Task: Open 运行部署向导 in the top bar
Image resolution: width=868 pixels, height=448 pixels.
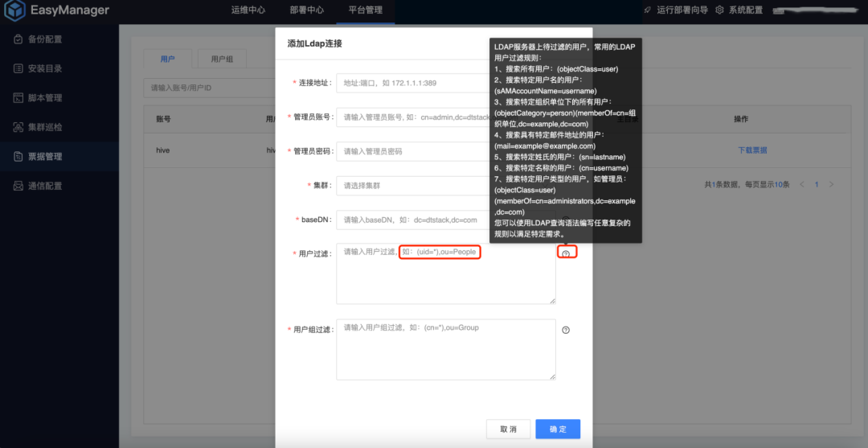Action: pyautogui.click(x=674, y=10)
